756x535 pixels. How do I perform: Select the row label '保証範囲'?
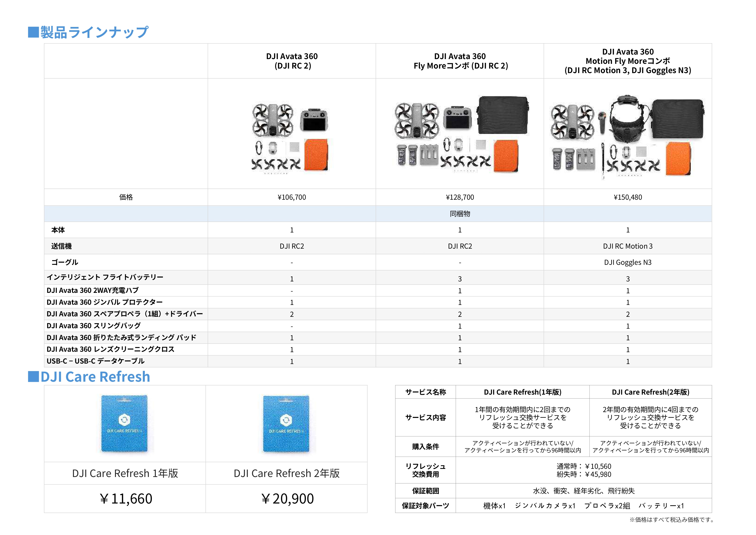[x=426, y=491]
